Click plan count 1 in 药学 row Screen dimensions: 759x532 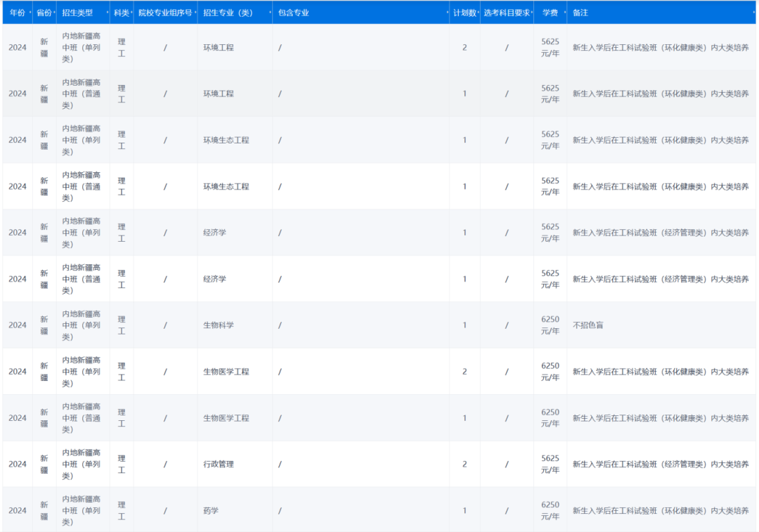tap(465, 511)
